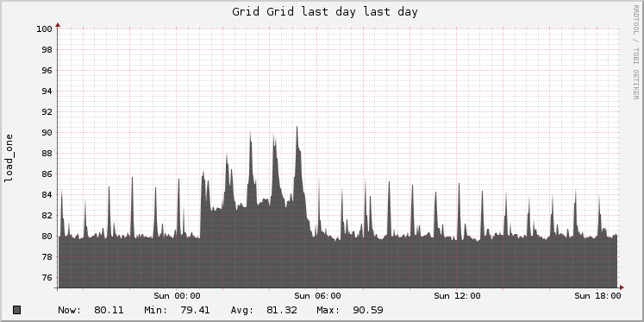
Task: Click the 'Sun 00:00' time axis label
Action: pyautogui.click(x=177, y=296)
